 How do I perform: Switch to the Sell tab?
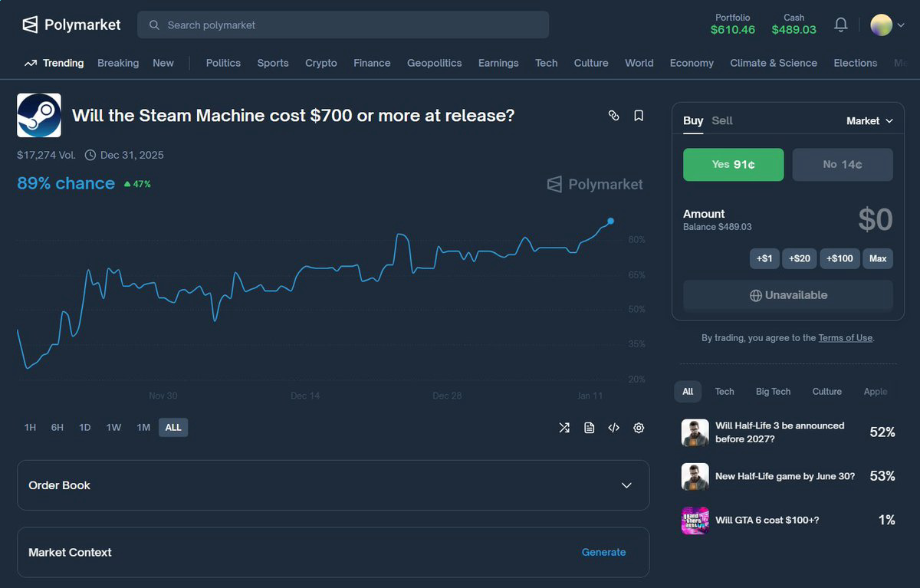pos(722,121)
